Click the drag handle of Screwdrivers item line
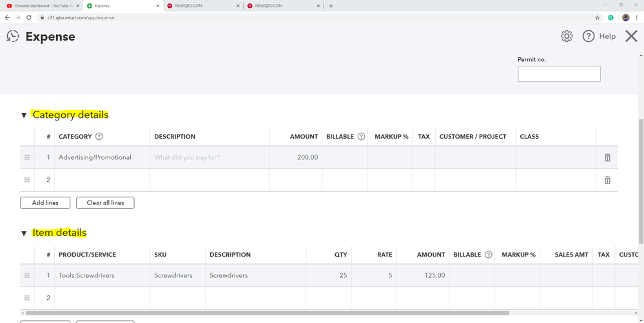Screen dimensions: 644x323 [27, 275]
